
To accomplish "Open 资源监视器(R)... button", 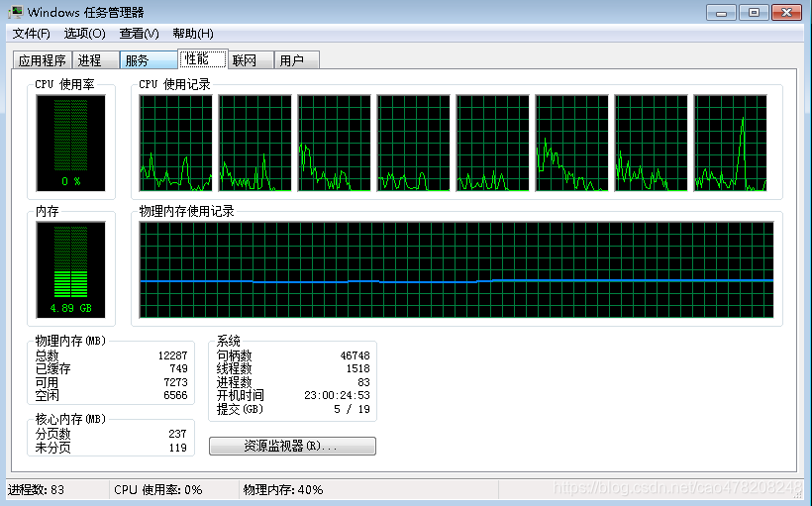I will [292, 446].
